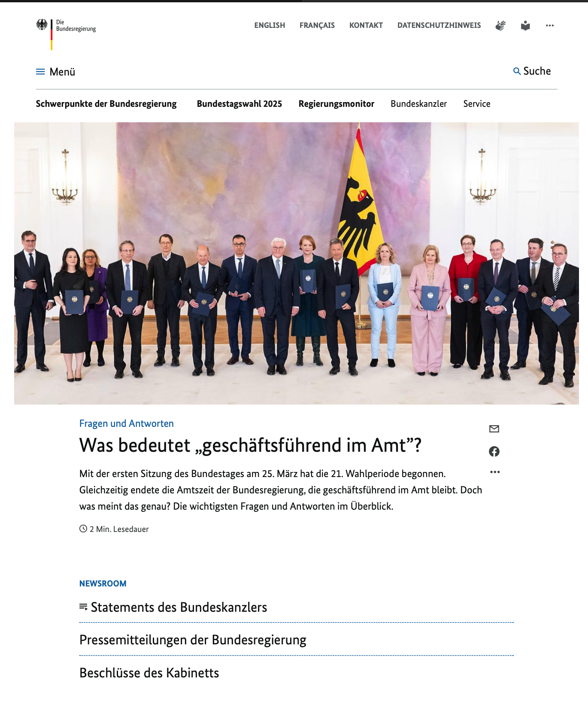
Task: Click the magnifier Suche icon
Action: click(517, 71)
